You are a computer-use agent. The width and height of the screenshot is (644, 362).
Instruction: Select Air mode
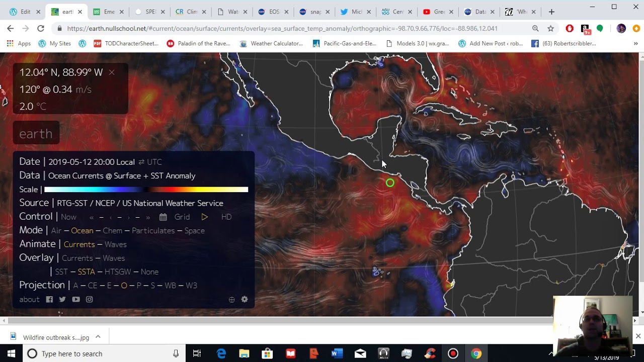56,231
